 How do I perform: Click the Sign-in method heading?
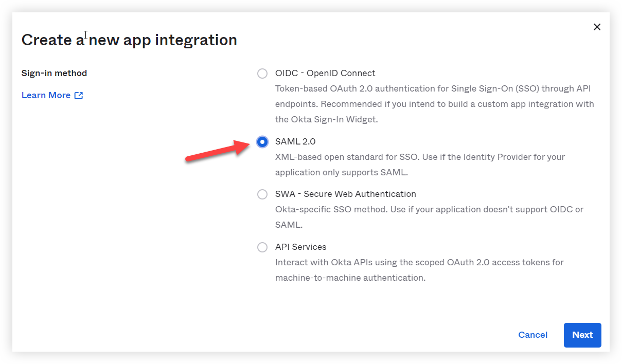(54, 73)
